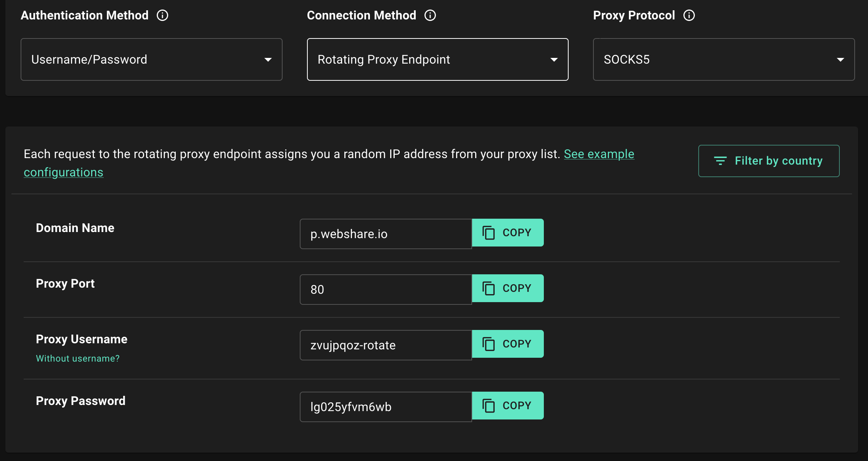Select the zvujpqoz-rotate username field
This screenshot has height=461, width=868.
tap(385, 345)
